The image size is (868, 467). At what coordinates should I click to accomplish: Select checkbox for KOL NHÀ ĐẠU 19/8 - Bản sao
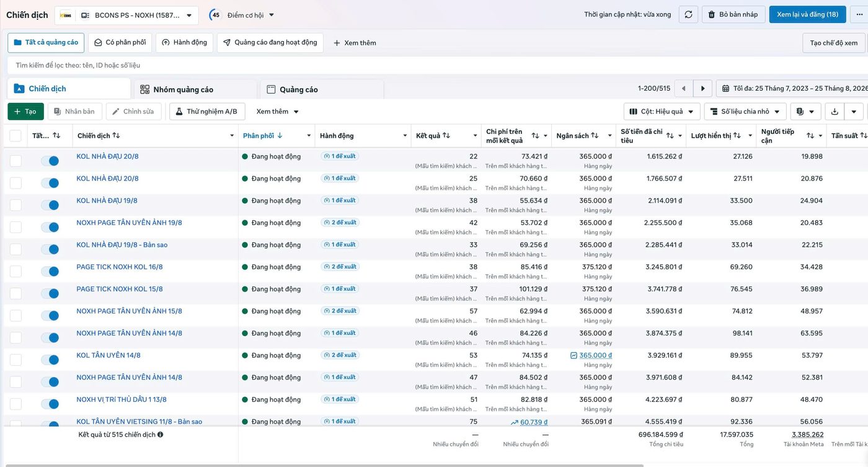tap(15, 249)
